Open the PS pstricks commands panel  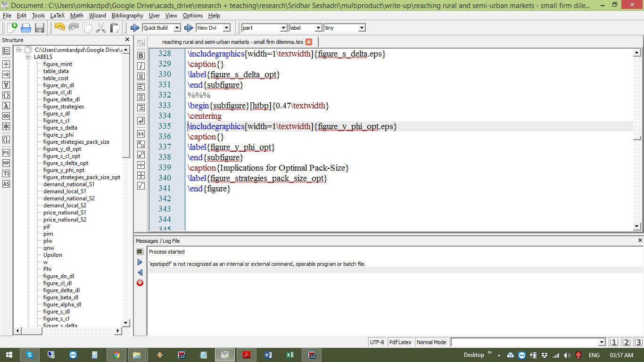click(6, 153)
